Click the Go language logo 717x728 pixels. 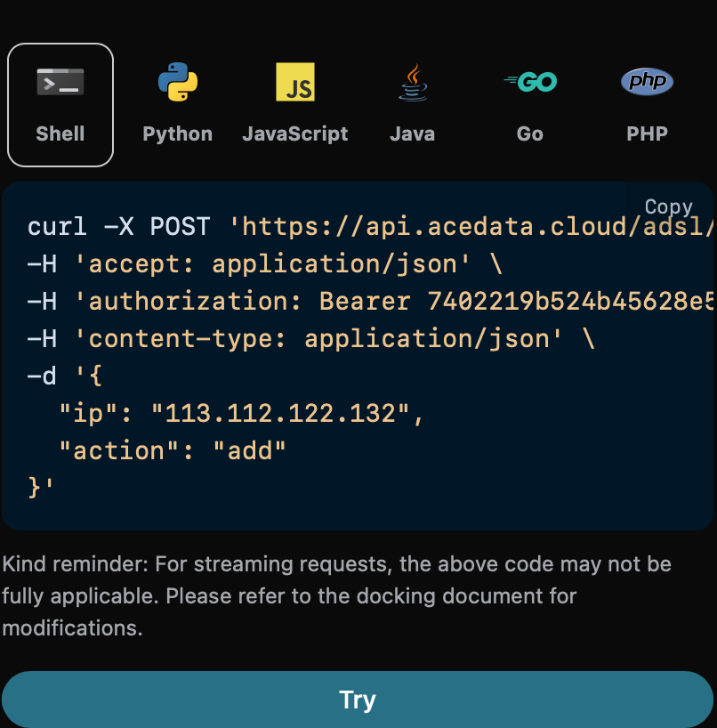(x=530, y=82)
